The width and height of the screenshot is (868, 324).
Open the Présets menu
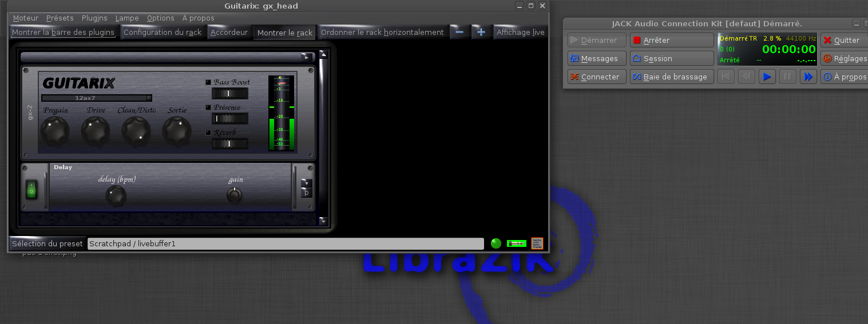pyautogui.click(x=60, y=18)
